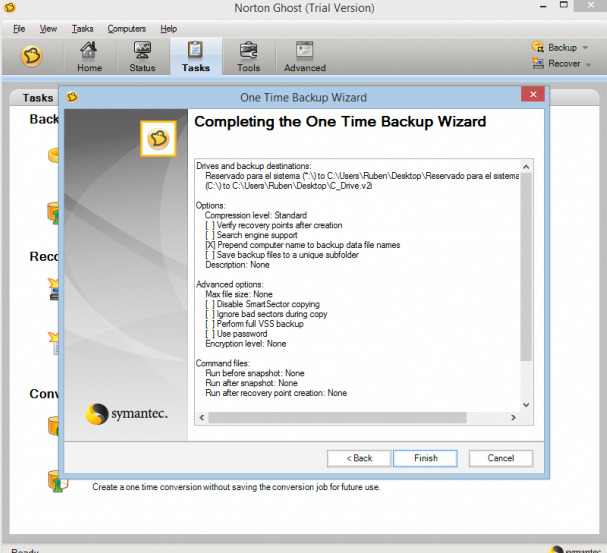Click 'Reservado para el sistema' destination line

pyautogui.click(x=362, y=176)
